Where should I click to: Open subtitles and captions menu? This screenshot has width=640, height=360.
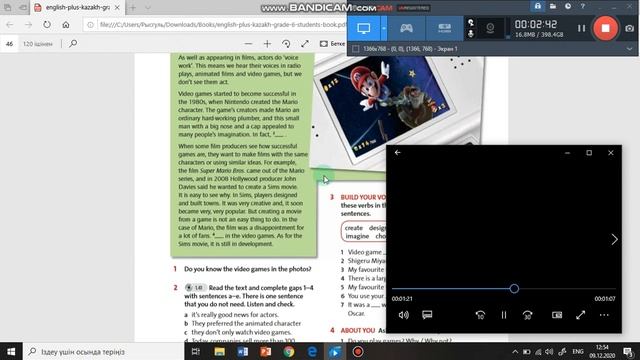coord(427,315)
